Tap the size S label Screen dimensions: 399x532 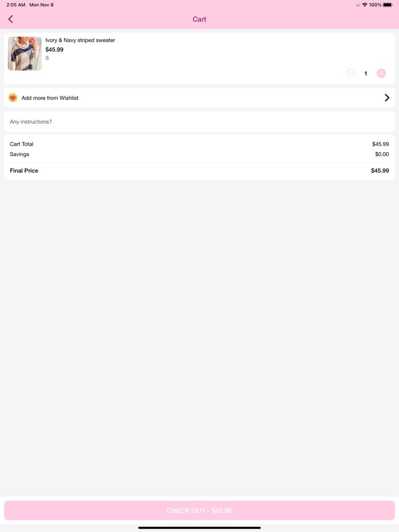click(x=47, y=58)
